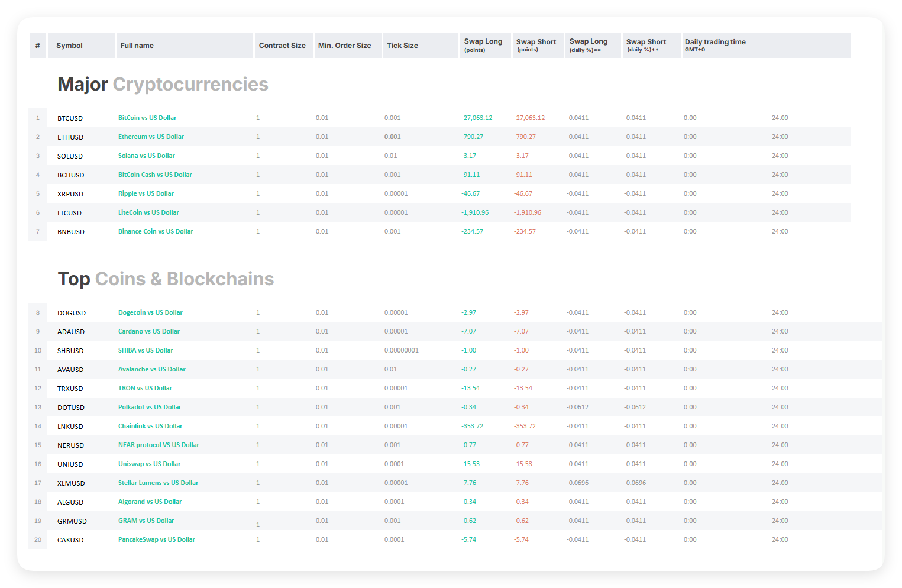The height and width of the screenshot is (588, 902).
Task: Select the BTCUSD symbol cell
Action: pos(70,118)
